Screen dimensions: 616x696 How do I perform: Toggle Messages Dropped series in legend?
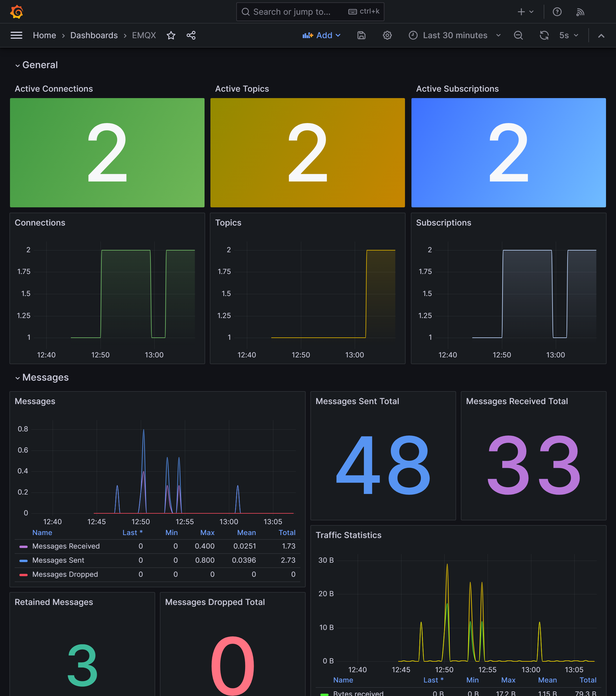tap(65, 574)
